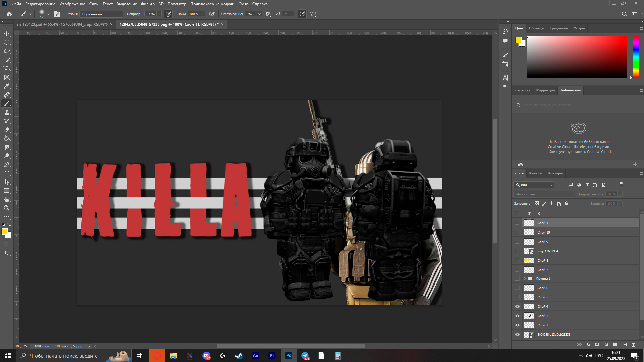Open Premiere Pro from taskbar
This screenshot has height=362, width=644.
click(272, 356)
